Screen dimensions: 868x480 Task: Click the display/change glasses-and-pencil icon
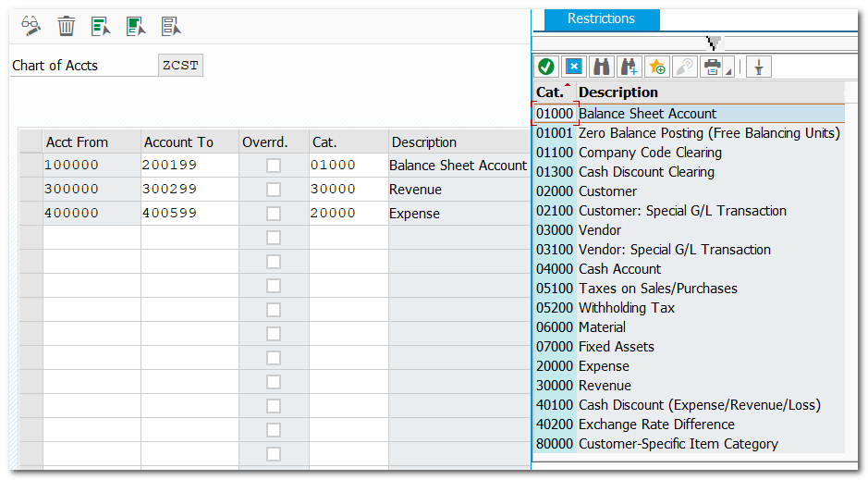31,26
